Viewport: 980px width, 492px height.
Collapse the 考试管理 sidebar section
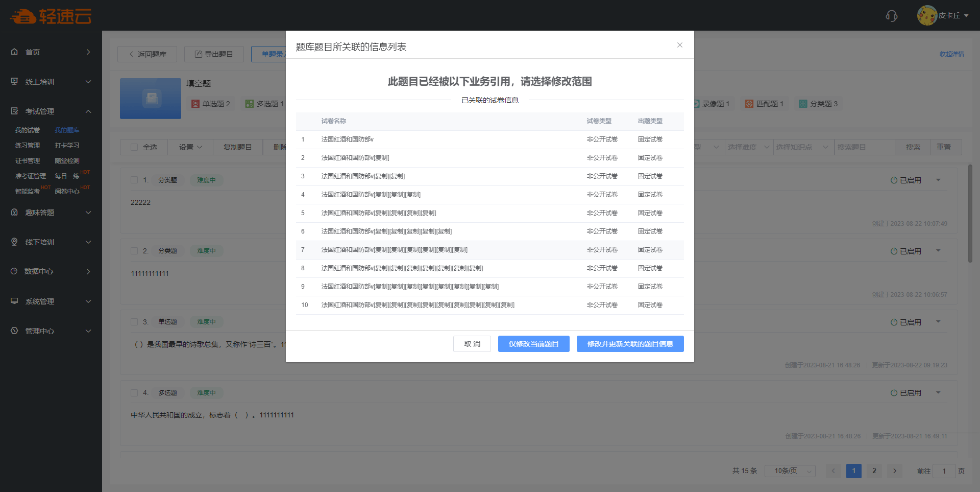tap(88, 111)
